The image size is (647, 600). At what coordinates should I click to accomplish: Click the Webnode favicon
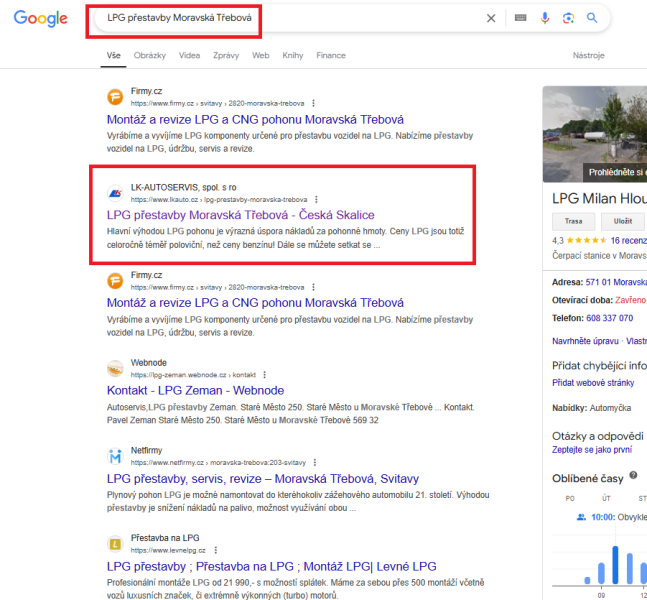point(115,368)
